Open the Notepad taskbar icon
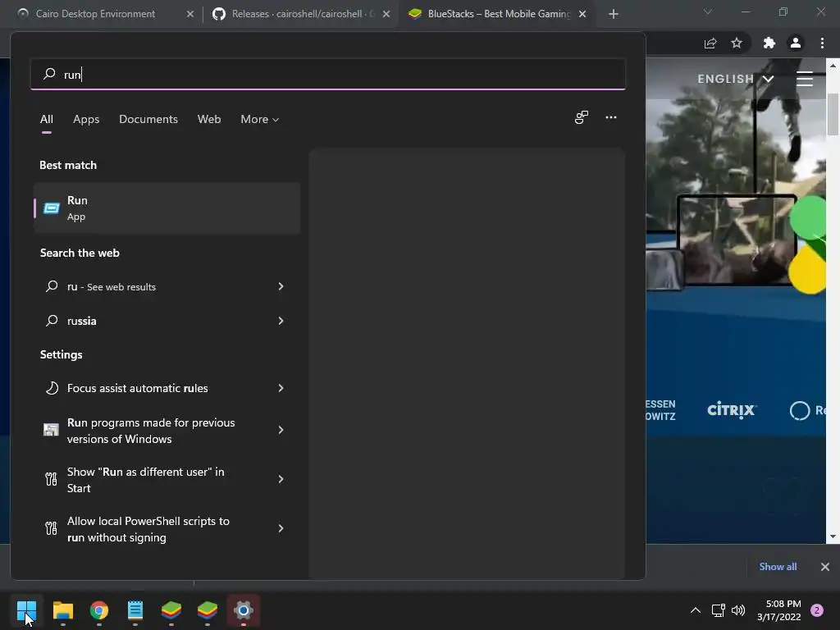The width and height of the screenshot is (840, 630). coord(135,610)
